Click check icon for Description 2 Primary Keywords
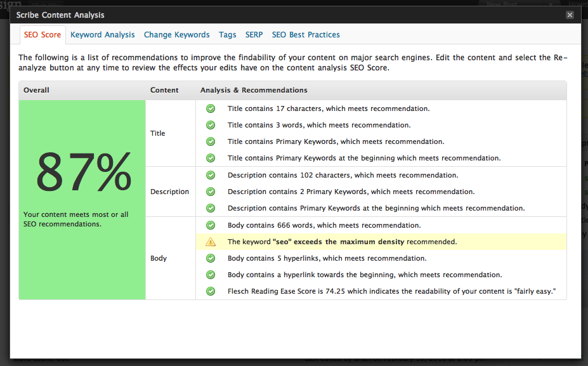This screenshot has width=588, height=366. (211, 192)
